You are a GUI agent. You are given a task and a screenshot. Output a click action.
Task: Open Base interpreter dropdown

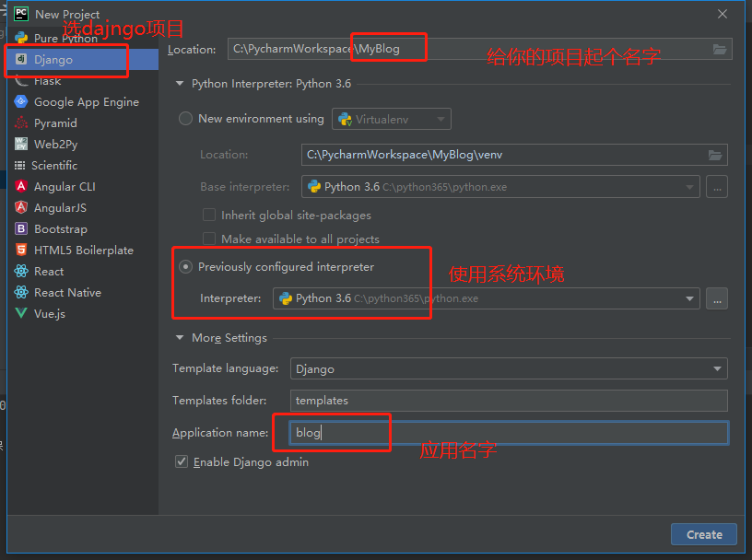(x=689, y=187)
